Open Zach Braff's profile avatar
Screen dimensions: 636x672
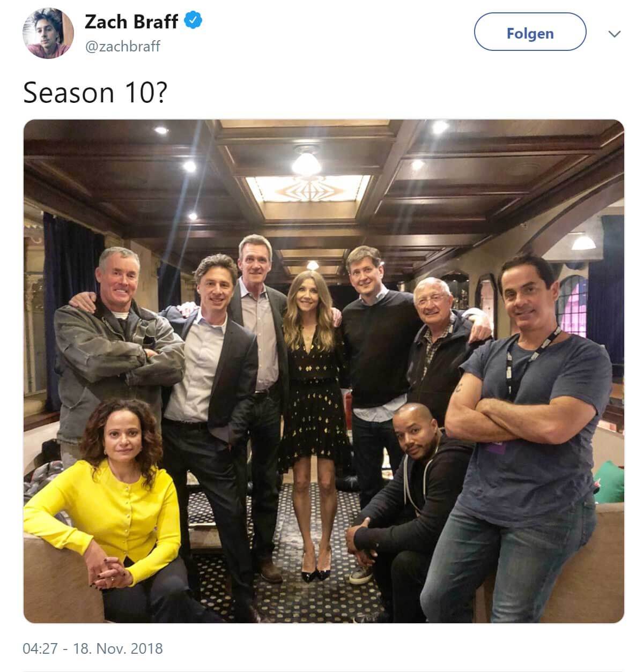48,33
